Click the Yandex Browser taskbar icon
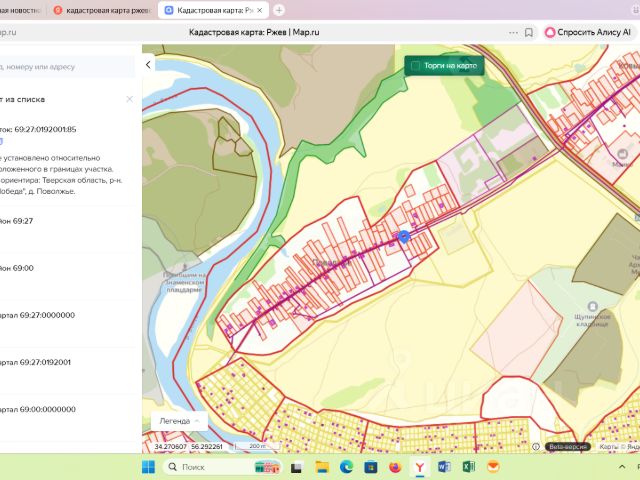 coord(420,467)
